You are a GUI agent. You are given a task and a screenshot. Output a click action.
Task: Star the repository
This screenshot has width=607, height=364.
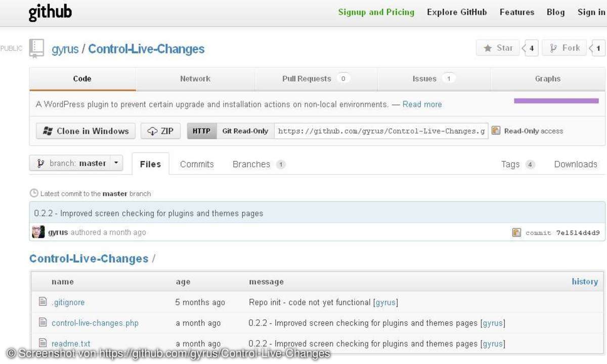[x=498, y=48]
